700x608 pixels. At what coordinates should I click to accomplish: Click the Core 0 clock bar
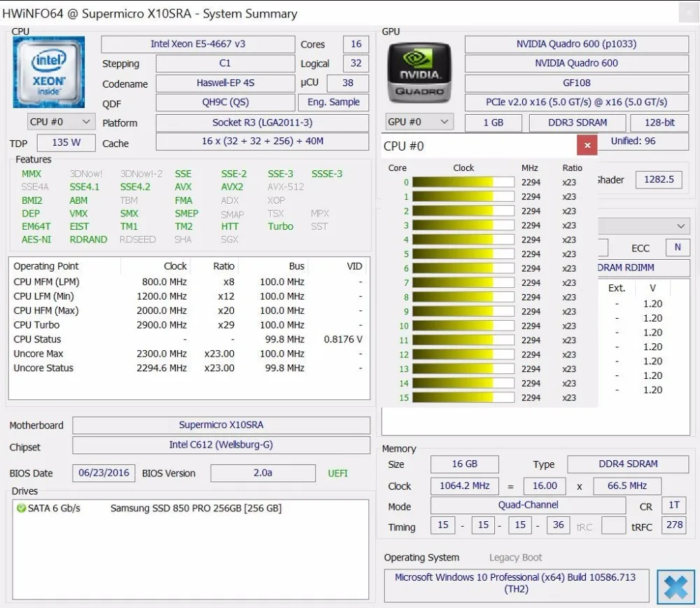click(x=463, y=182)
